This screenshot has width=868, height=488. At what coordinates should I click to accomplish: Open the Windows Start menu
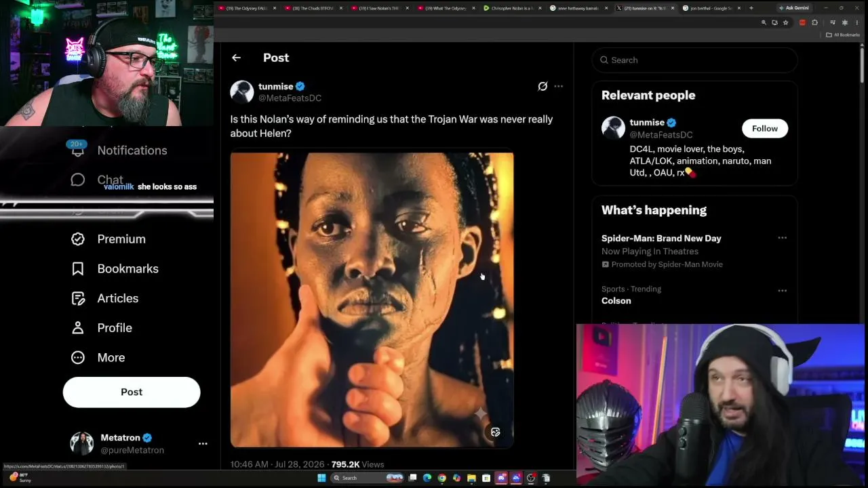pos(321,478)
